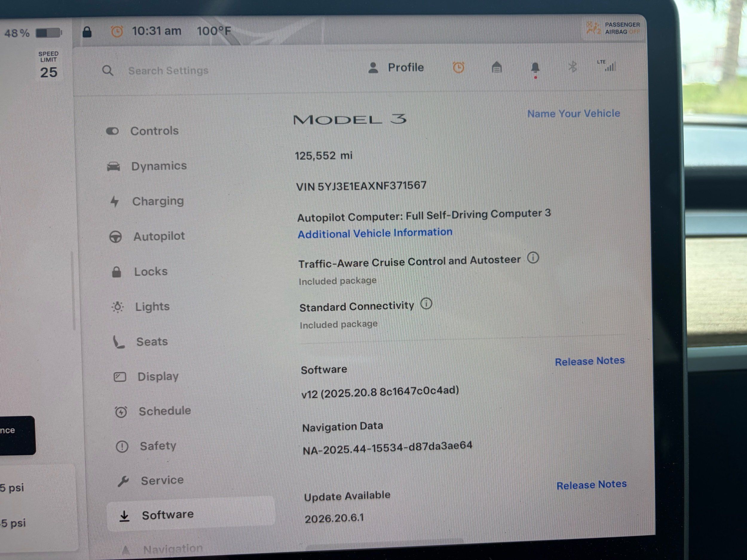
Task: Tap the lock icon in status bar
Action: pyautogui.click(x=87, y=32)
